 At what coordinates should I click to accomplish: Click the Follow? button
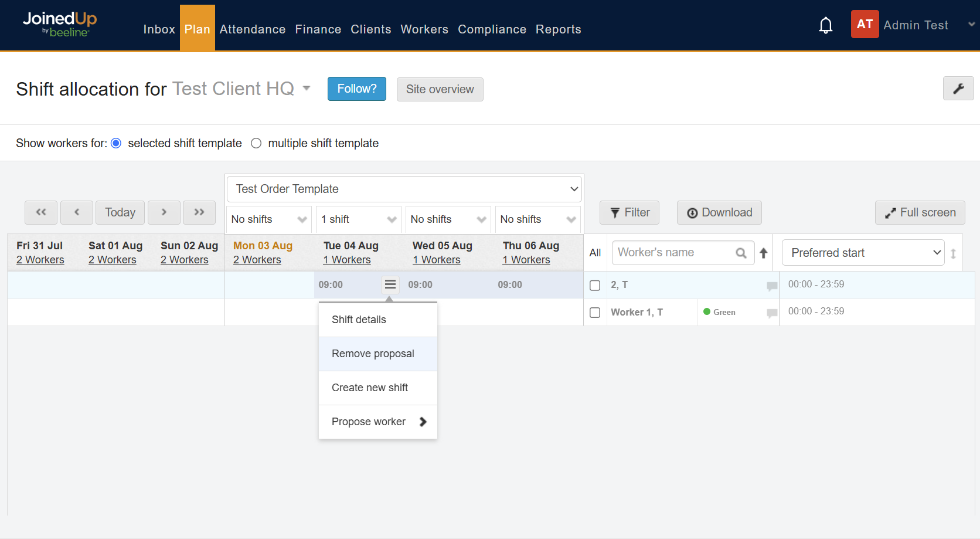tap(357, 89)
